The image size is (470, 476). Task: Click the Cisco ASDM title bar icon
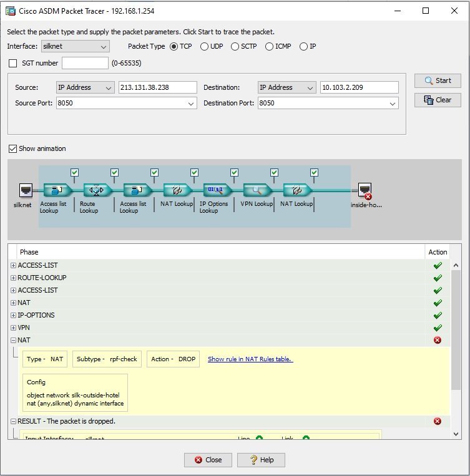[x=11, y=11]
